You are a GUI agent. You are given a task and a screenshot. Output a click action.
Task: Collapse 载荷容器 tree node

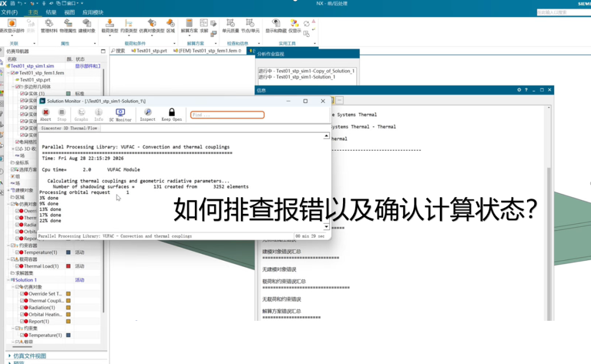(8, 260)
